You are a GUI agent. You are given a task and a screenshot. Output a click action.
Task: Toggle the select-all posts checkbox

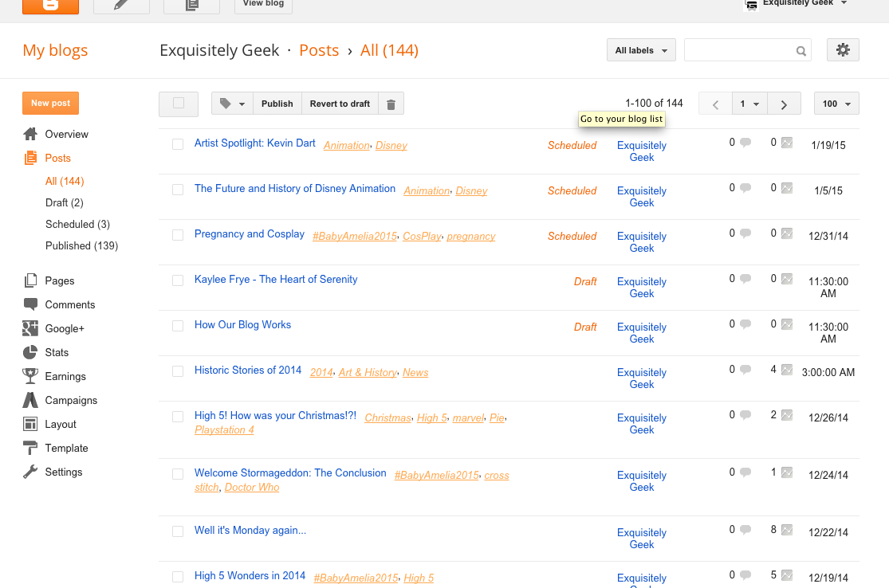pyautogui.click(x=179, y=103)
